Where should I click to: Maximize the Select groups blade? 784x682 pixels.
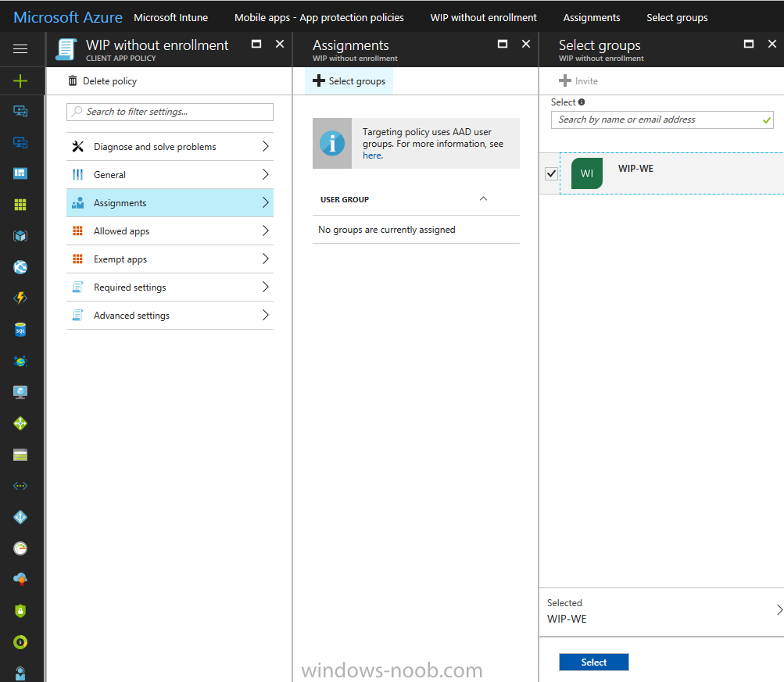(749, 44)
